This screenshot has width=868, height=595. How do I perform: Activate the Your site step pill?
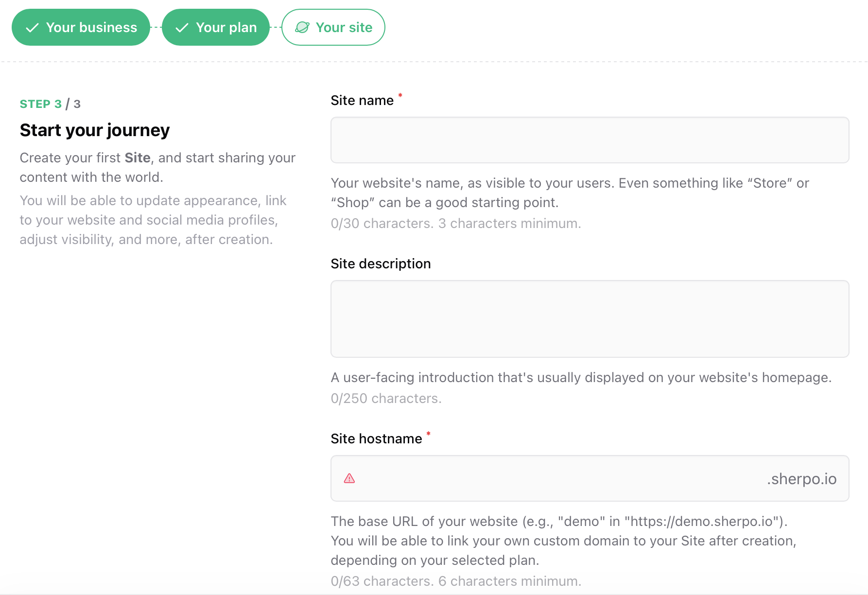(333, 27)
